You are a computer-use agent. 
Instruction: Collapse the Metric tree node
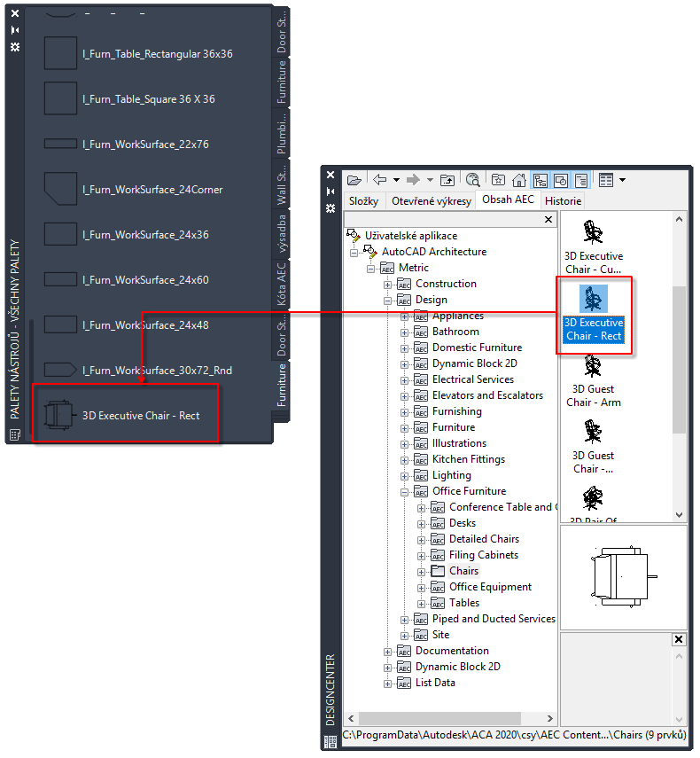370,269
